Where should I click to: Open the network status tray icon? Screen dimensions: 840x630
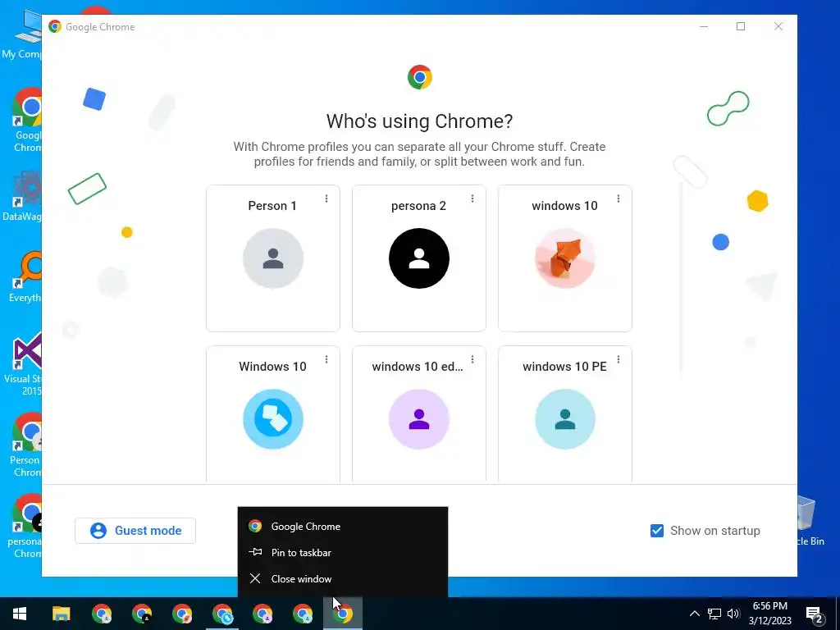pos(714,614)
